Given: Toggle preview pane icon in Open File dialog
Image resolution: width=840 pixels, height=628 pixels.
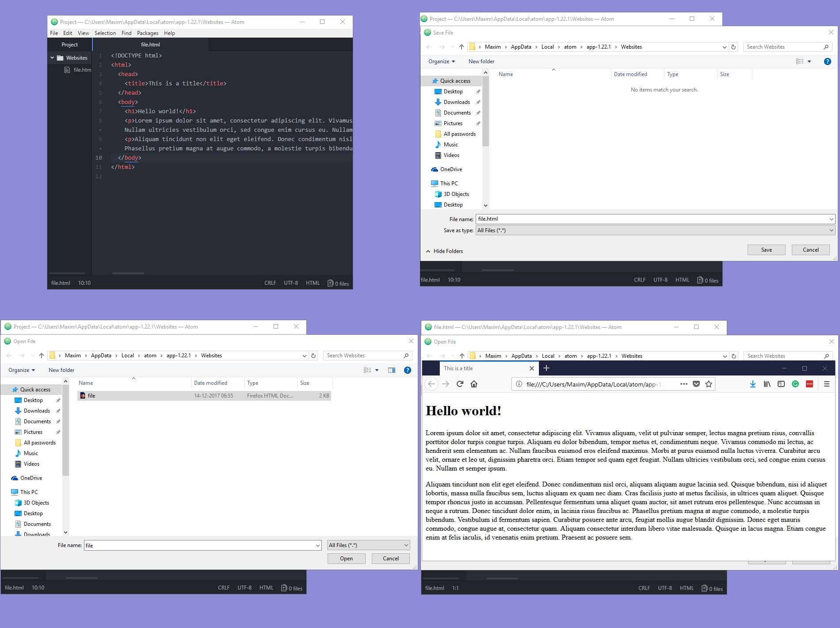Looking at the screenshot, I should point(391,370).
